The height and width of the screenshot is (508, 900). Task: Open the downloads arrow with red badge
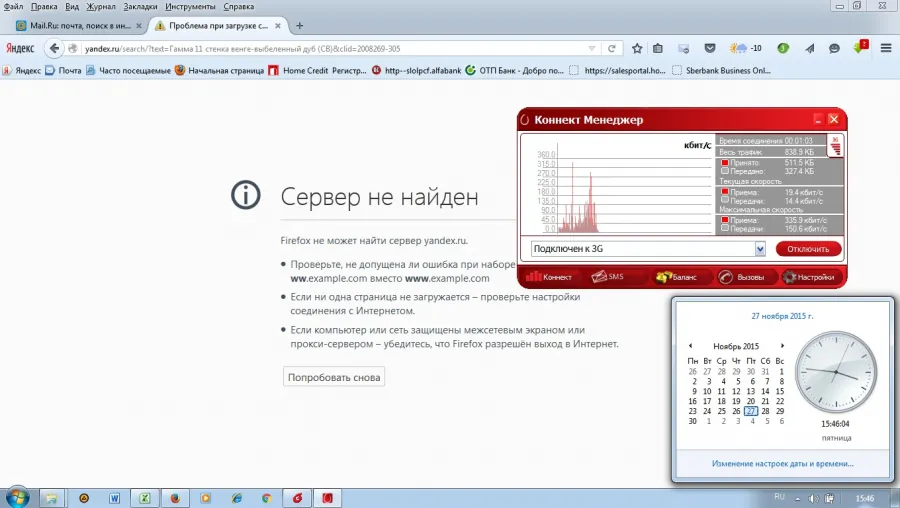click(860, 47)
